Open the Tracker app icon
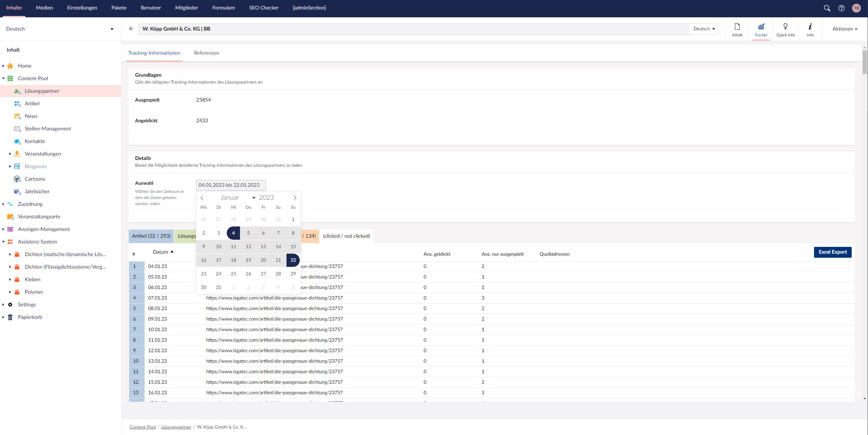Viewport: 868px width, 435px height. click(761, 29)
